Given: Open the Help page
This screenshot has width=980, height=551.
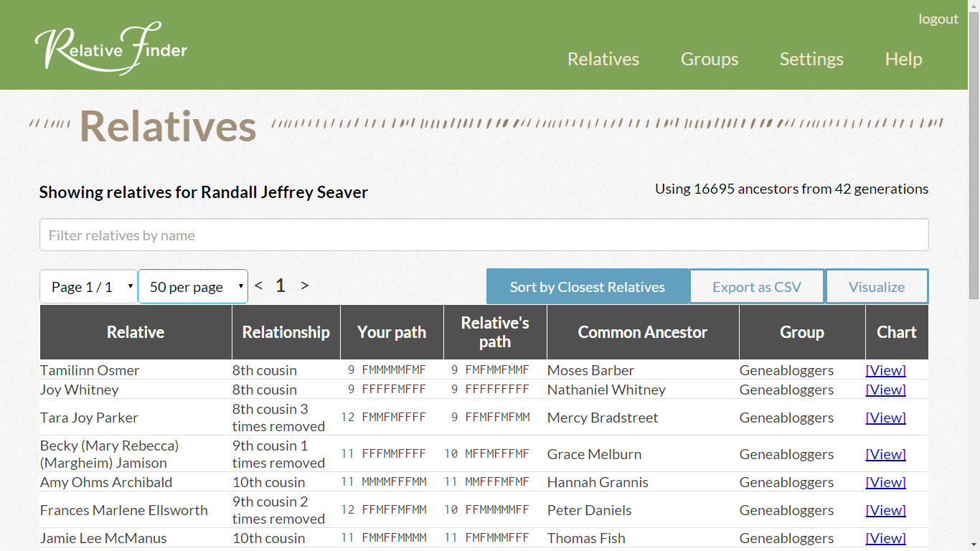Looking at the screenshot, I should point(903,60).
